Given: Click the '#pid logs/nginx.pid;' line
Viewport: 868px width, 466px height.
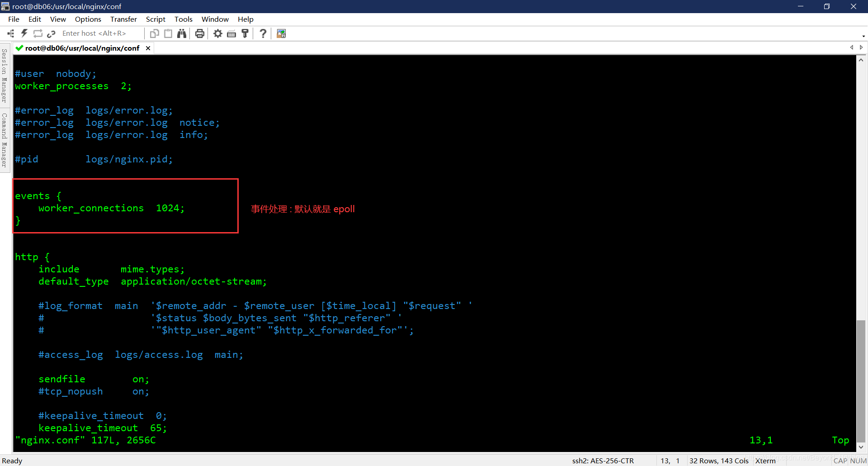Looking at the screenshot, I should [x=94, y=159].
